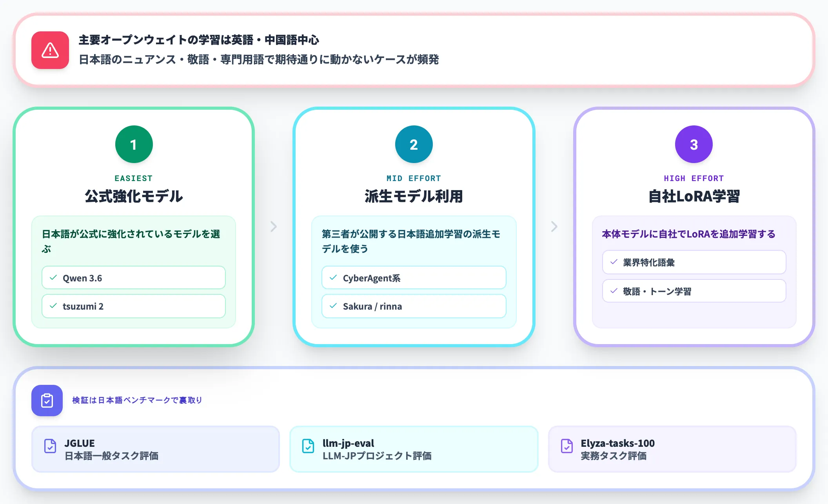Select the Sakura / rinna item
Image resolution: width=828 pixels, height=504 pixels.
[414, 306]
